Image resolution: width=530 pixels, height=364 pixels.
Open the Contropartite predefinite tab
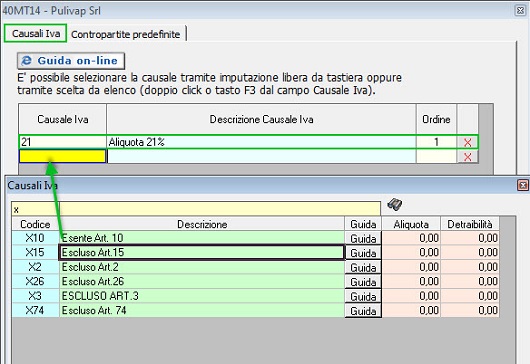(x=126, y=34)
